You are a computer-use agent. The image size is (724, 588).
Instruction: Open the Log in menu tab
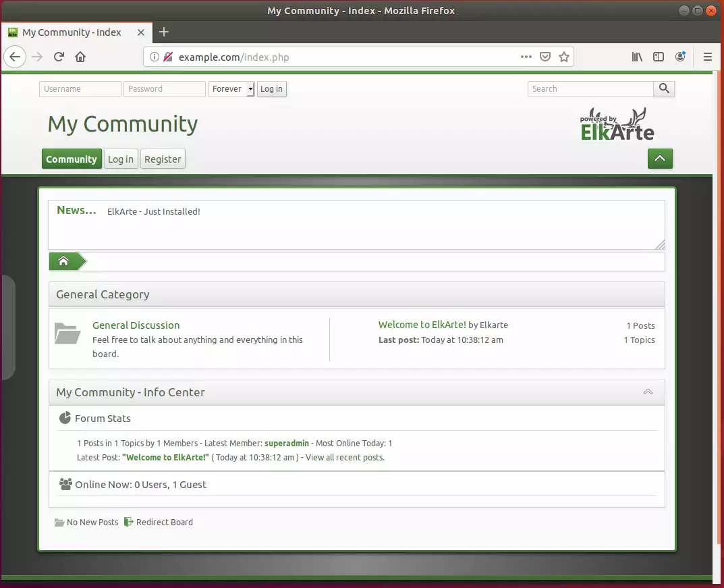121,159
